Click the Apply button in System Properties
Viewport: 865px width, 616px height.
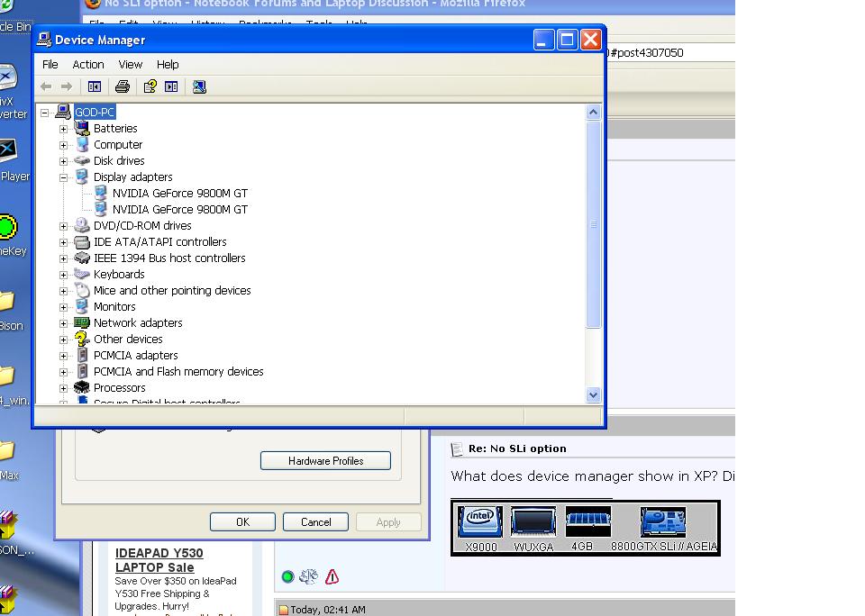[388, 521]
